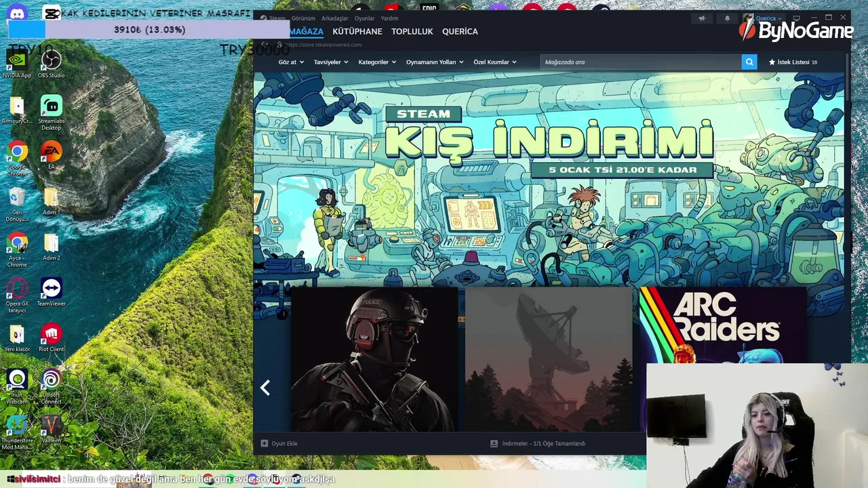Launch the NVIDIA App shortcut
868x488 pixels.
coord(17,64)
